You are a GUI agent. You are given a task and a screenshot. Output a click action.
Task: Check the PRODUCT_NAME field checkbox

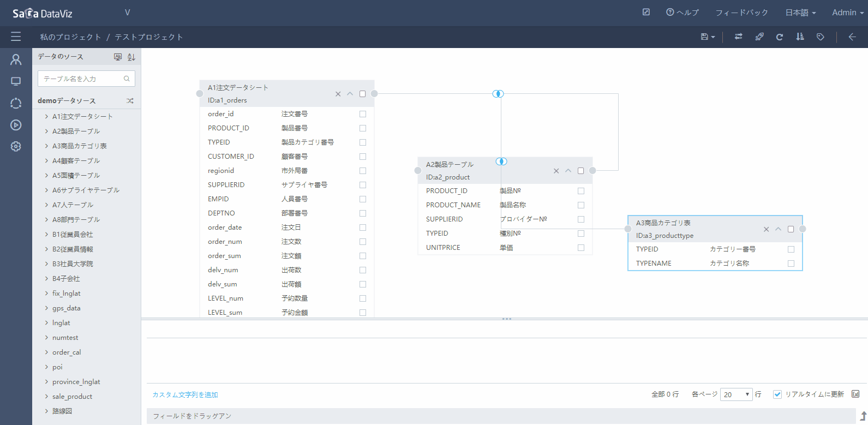point(581,205)
